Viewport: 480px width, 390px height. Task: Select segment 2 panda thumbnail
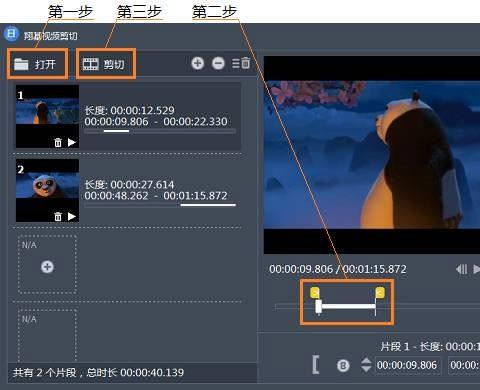tap(48, 190)
